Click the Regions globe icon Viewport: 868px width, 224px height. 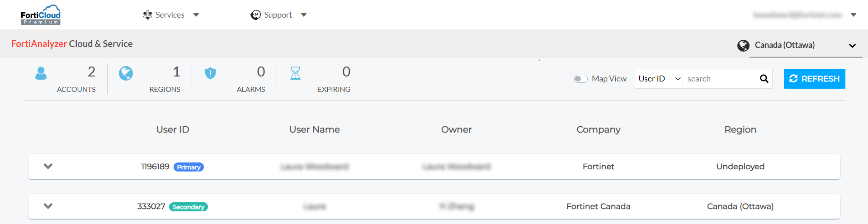126,73
